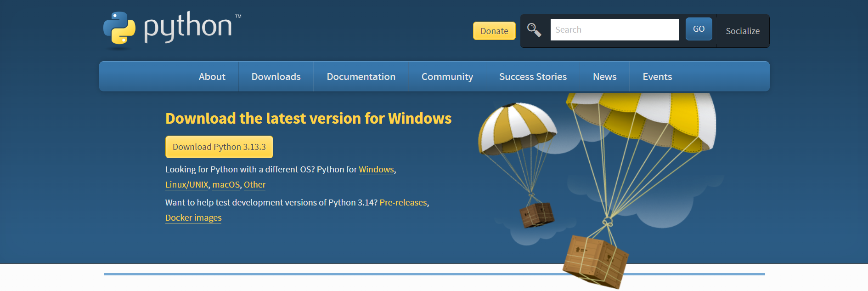
Task: Click the heading 'Download the latest version for Windows'
Action: pyautogui.click(x=308, y=119)
